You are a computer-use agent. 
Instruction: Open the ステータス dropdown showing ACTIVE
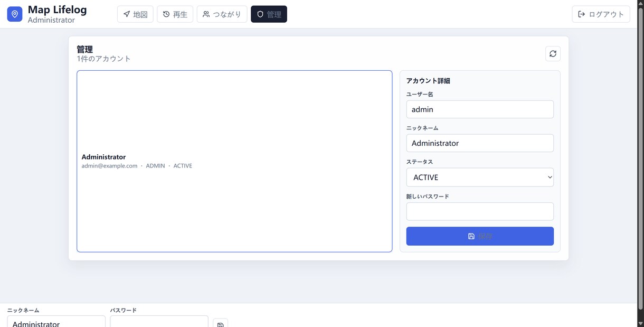pyautogui.click(x=480, y=177)
